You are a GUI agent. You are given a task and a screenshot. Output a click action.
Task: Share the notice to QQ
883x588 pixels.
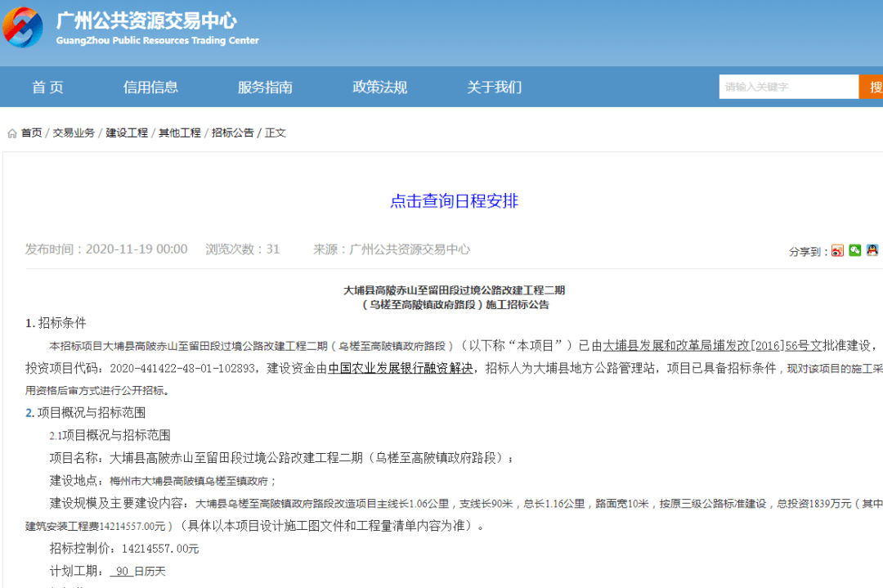pos(873,250)
